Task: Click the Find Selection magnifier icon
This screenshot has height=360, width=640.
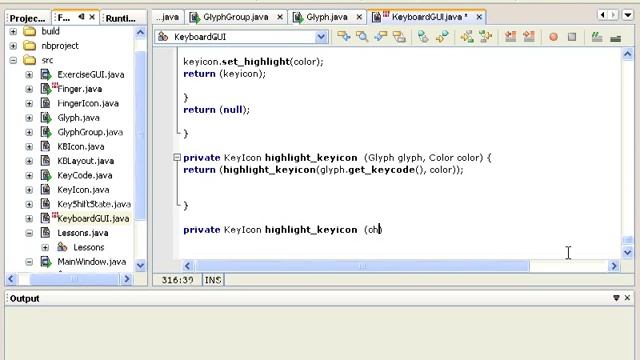Action: point(362,37)
